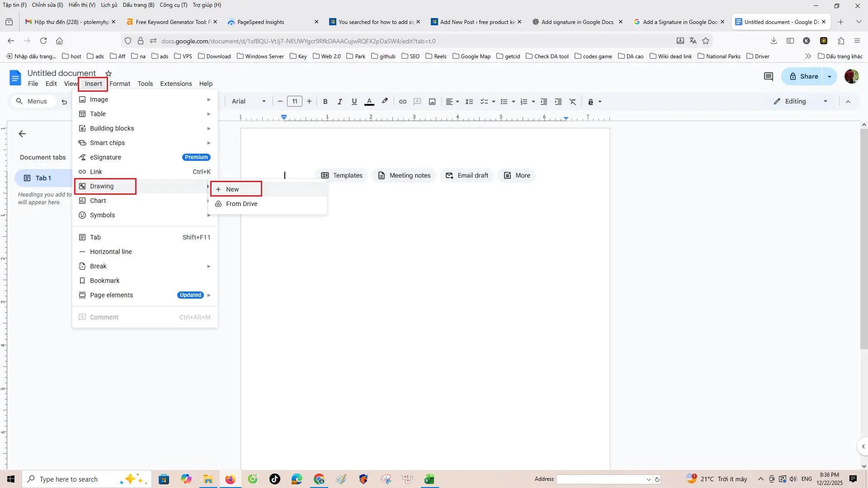Open the Arial font dropdown
The image size is (868, 488).
click(x=248, y=102)
